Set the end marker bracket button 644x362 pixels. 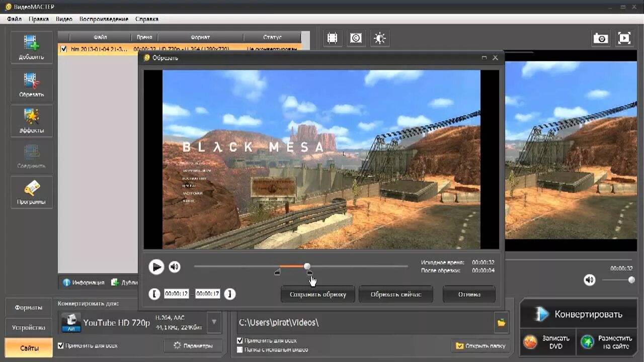click(x=229, y=294)
